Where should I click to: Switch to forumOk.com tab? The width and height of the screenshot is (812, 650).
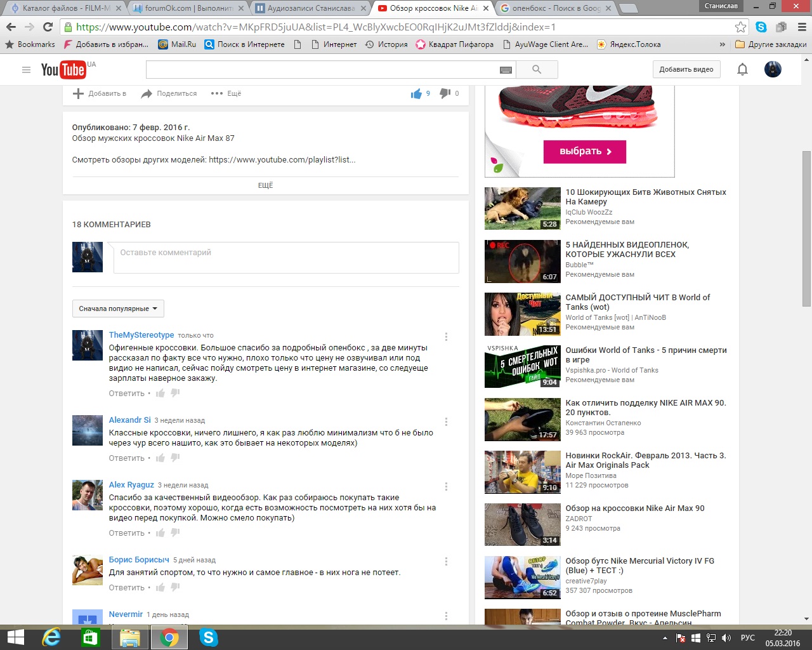pyautogui.click(x=188, y=8)
